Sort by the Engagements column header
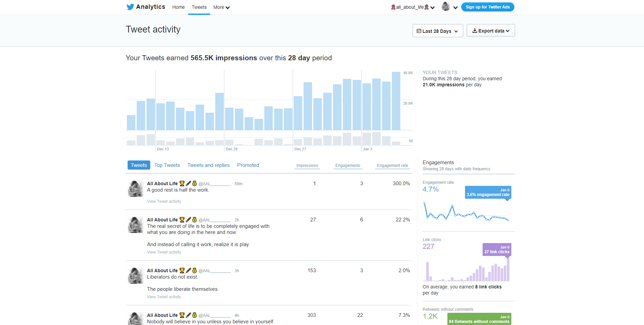 tap(348, 166)
